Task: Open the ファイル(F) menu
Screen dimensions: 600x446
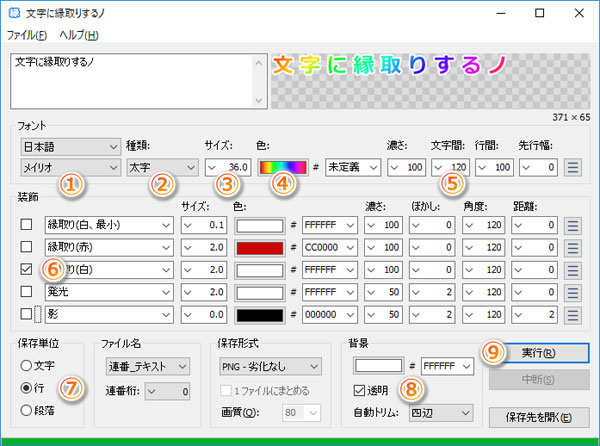Action: [27, 35]
